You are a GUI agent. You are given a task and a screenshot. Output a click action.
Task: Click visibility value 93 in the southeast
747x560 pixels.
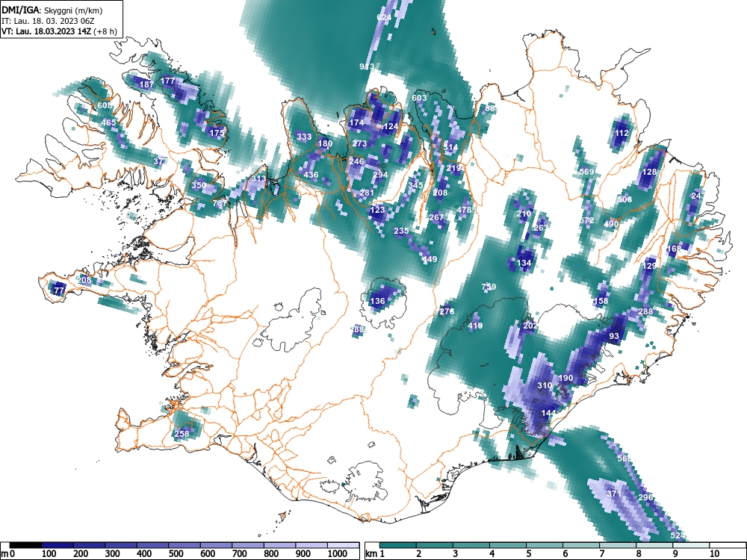click(614, 336)
